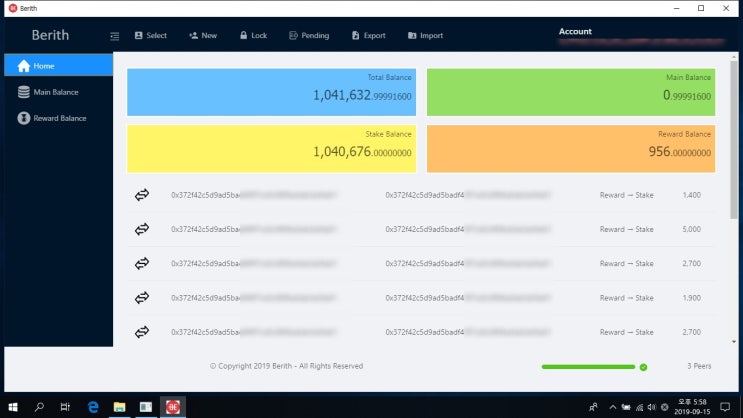Viewport: 743px width, 418px height.
Task: Click the Main Balance coins icon
Action: (24, 92)
